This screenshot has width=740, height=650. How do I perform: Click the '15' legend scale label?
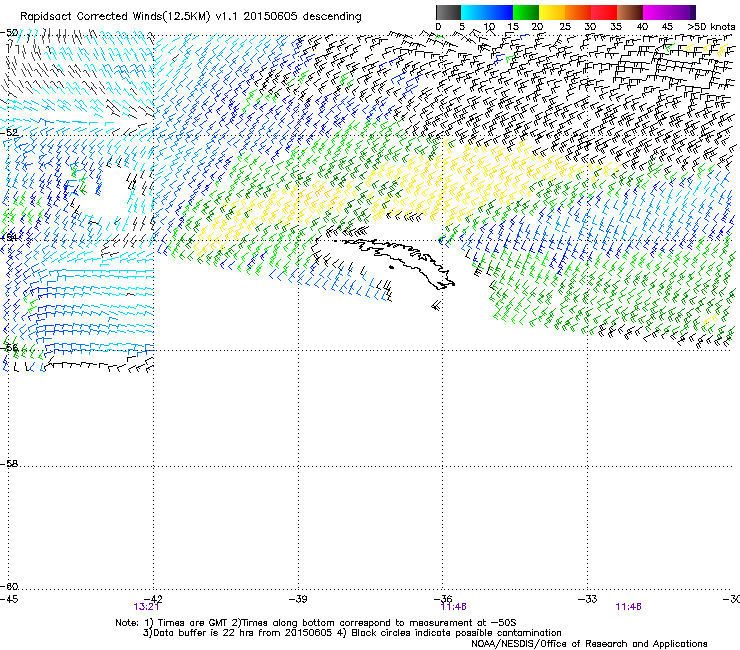tap(513, 27)
